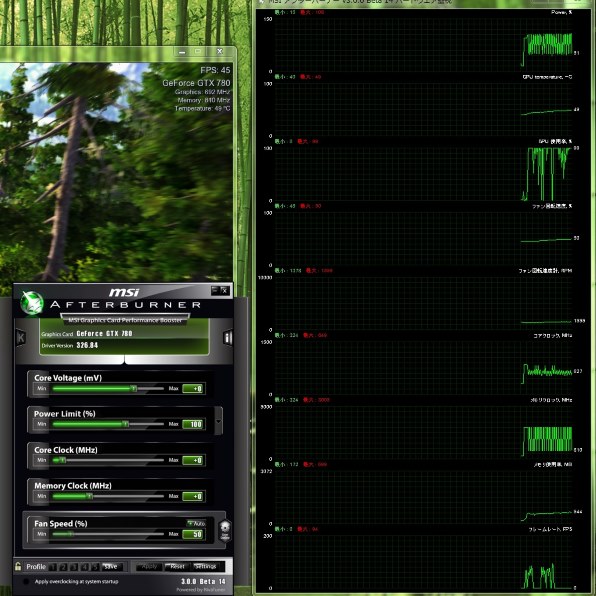Image resolution: width=596 pixels, height=596 pixels.
Task: Open the Kombustor K side button
Action: 21,337
